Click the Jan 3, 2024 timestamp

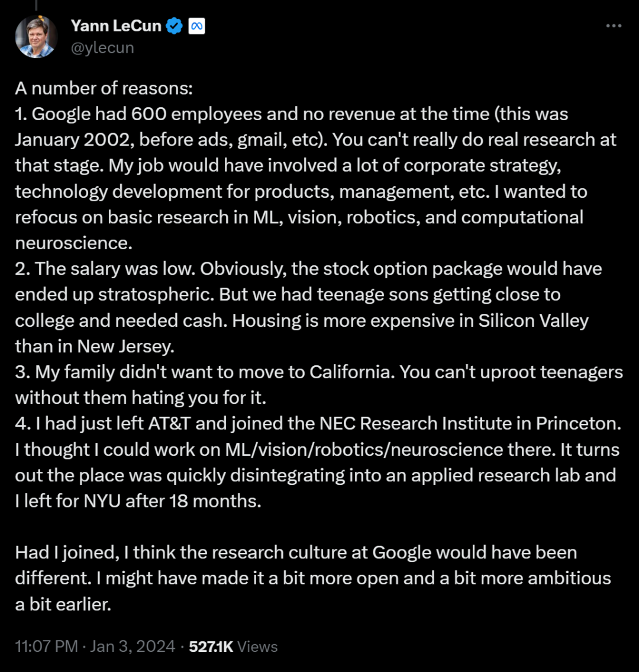coord(130,647)
